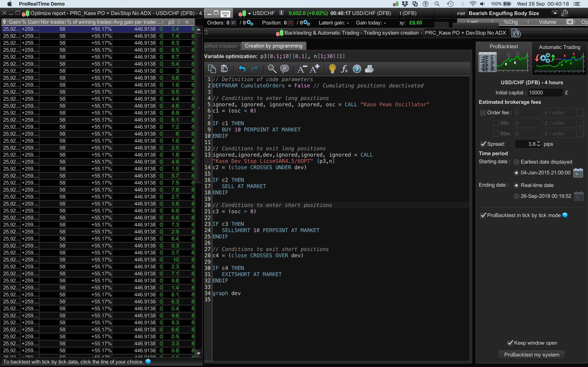Screen dimensions: 588x367
Task: Click the copy icon in editor toolbar
Action: 212,69
